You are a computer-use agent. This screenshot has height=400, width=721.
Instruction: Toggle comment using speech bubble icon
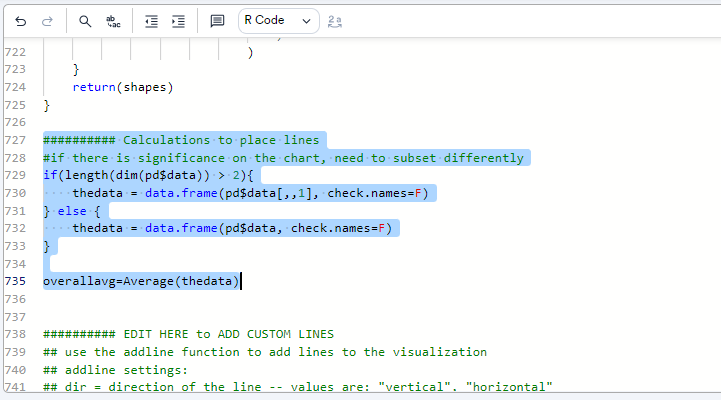[217, 20]
